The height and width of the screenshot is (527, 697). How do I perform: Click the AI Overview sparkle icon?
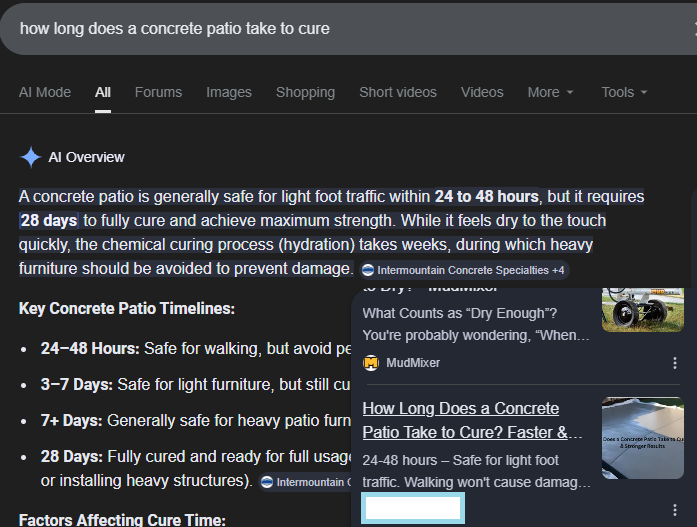click(31, 157)
